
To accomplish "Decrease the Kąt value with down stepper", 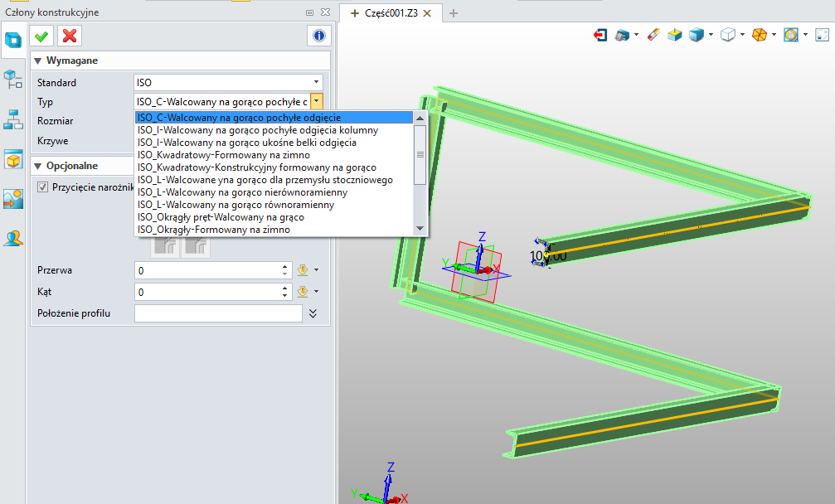I will (285, 295).
